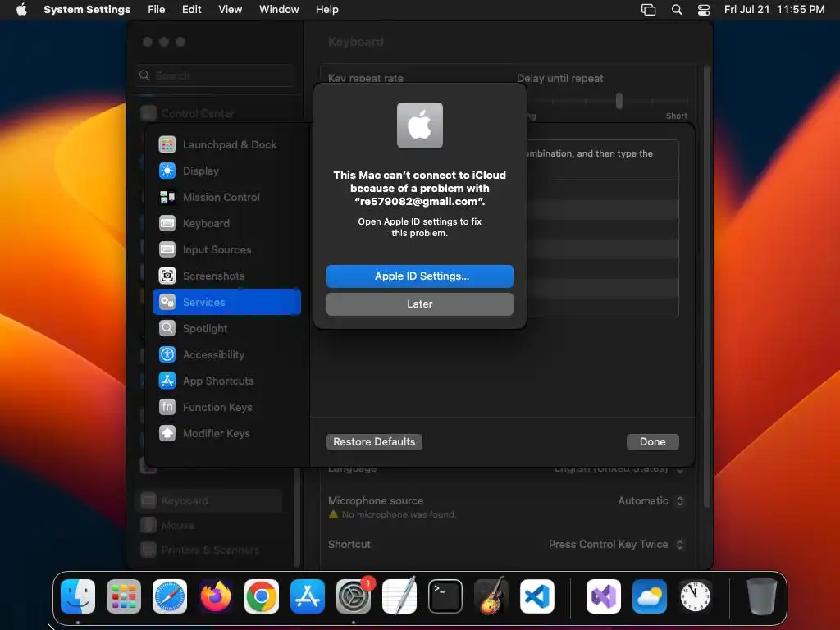Select Printers & Scanners in sidebar
840x630 pixels.
click(x=209, y=550)
